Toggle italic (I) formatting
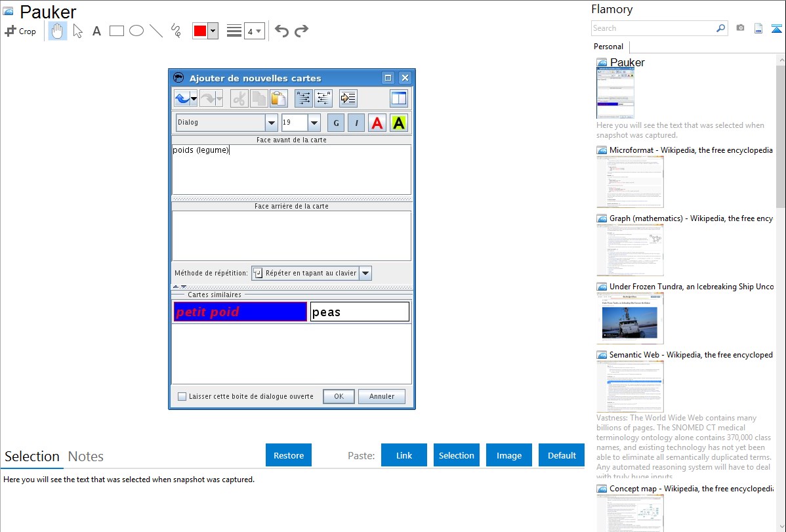 pos(356,123)
